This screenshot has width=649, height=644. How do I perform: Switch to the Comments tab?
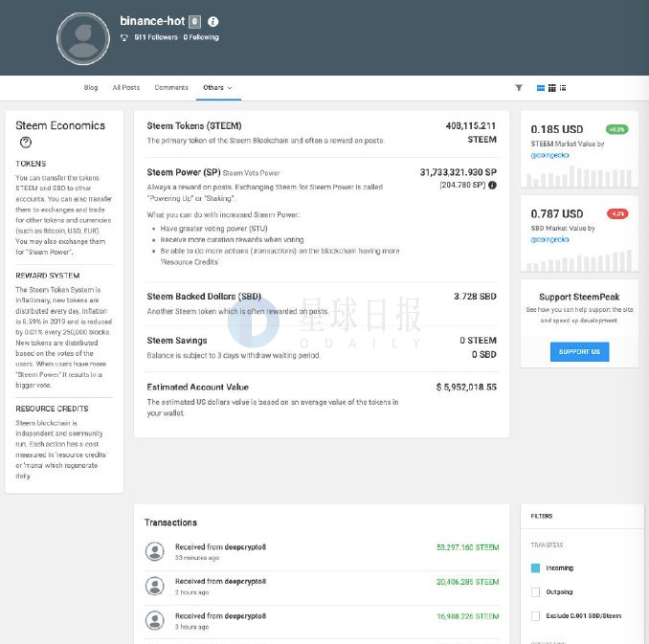(x=171, y=88)
